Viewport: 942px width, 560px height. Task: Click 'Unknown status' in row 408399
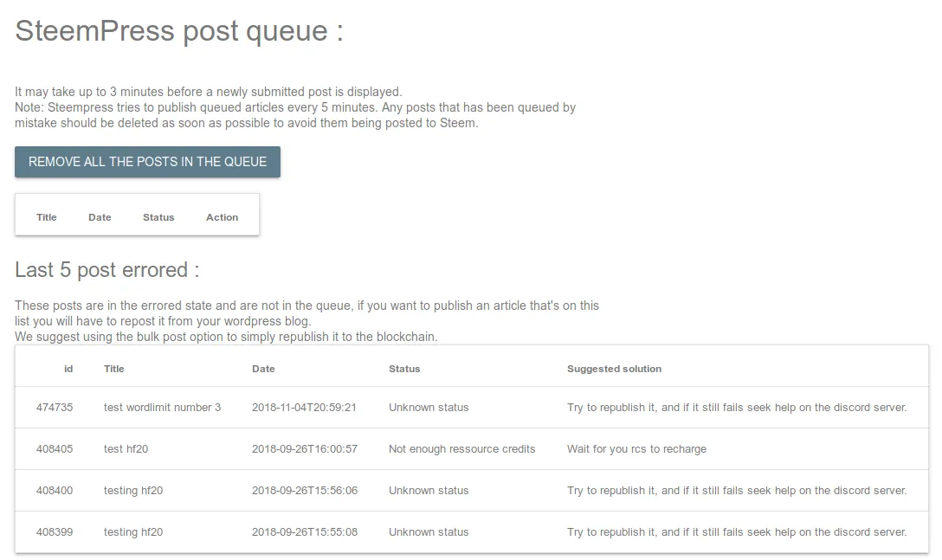tap(429, 531)
